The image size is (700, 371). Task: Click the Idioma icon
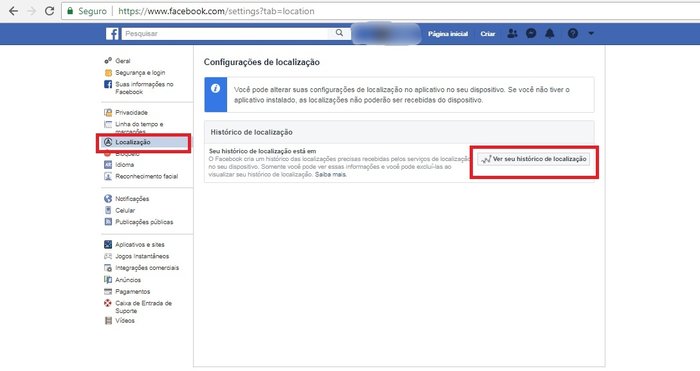click(108, 165)
